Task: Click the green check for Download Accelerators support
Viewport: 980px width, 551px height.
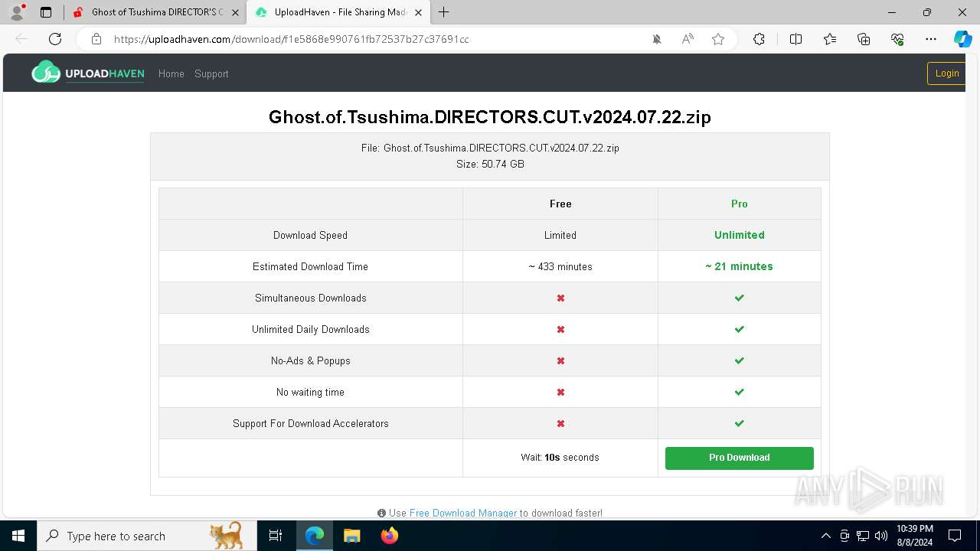Action: coord(740,423)
